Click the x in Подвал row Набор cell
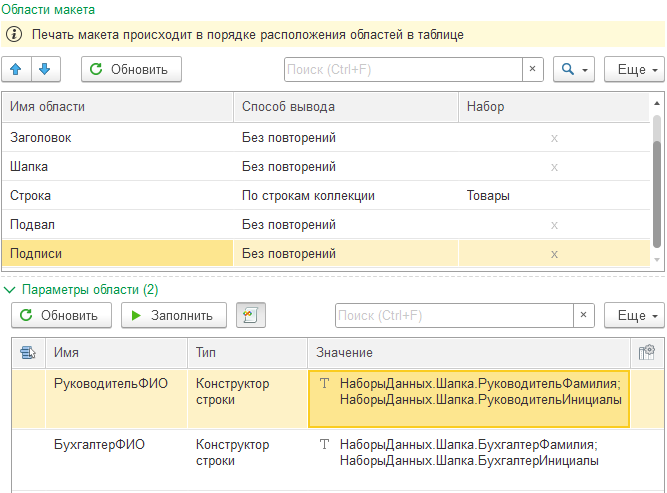Screen dimensions: 667x493 (x=554, y=225)
